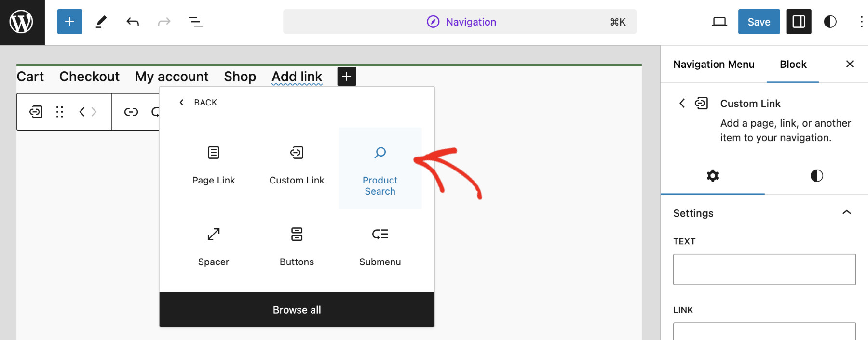Click Browse all blocks
Image resolution: width=868 pixels, height=340 pixels.
tap(297, 310)
